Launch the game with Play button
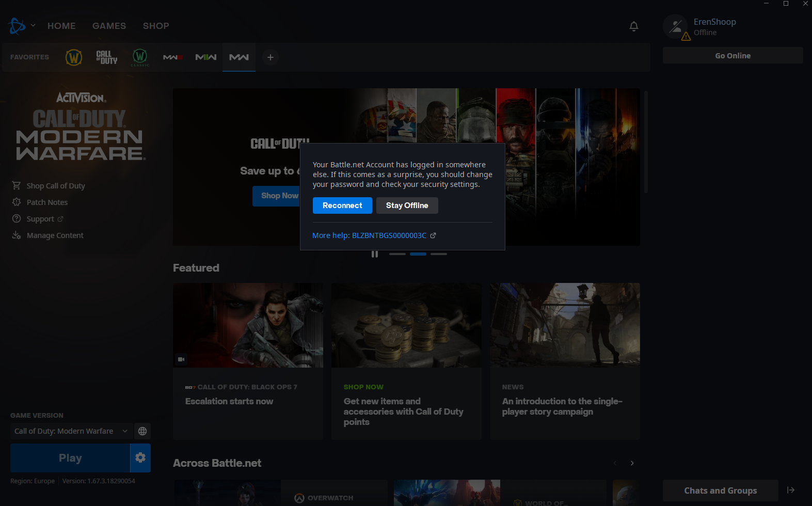The width and height of the screenshot is (812, 506). (x=70, y=458)
